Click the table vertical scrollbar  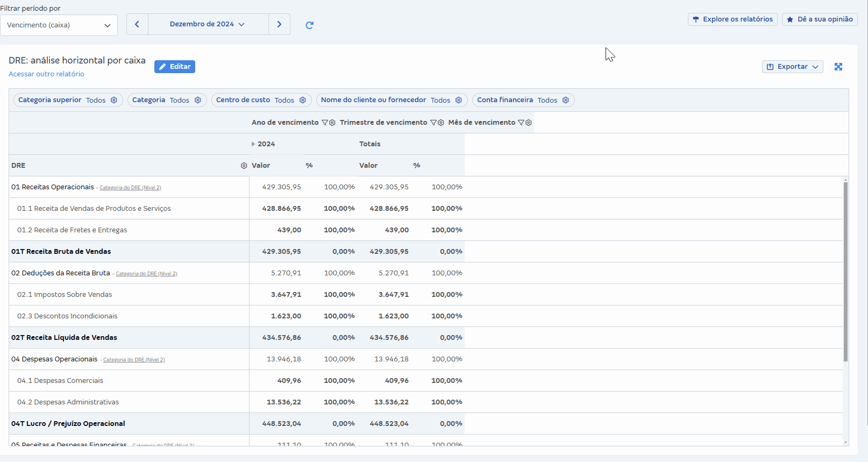click(x=845, y=272)
